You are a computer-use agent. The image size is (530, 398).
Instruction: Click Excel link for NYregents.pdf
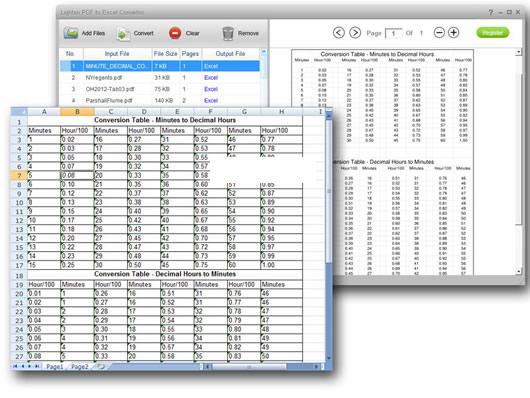point(211,77)
